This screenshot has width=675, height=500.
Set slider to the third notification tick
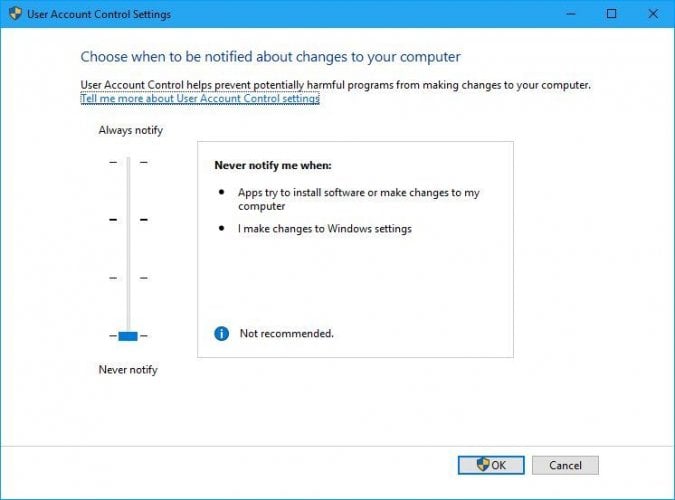click(128, 278)
